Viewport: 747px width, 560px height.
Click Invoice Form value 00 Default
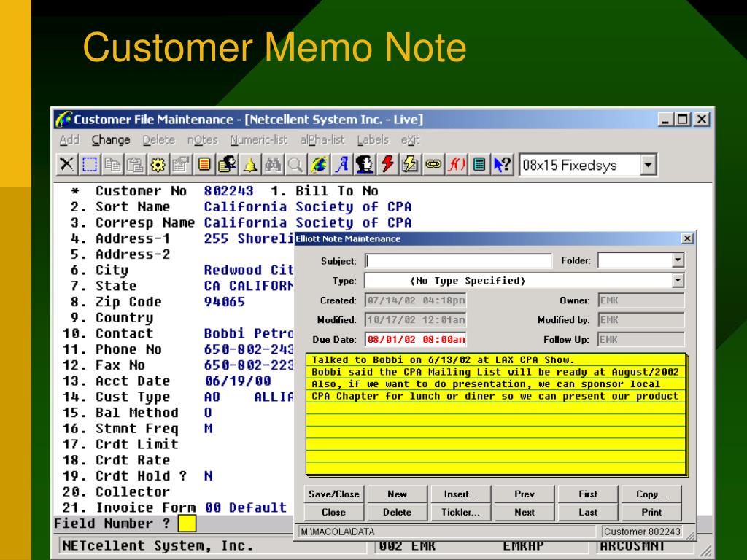(x=246, y=507)
